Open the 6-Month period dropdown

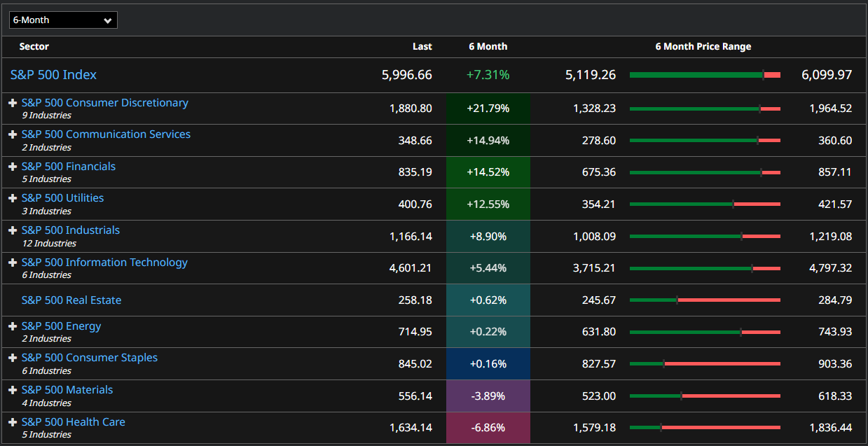pyautogui.click(x=63, y=20)
